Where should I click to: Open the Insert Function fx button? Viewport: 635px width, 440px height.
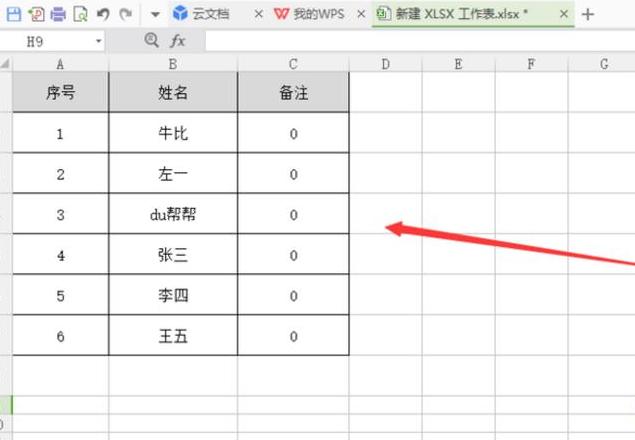click(177, 41)
